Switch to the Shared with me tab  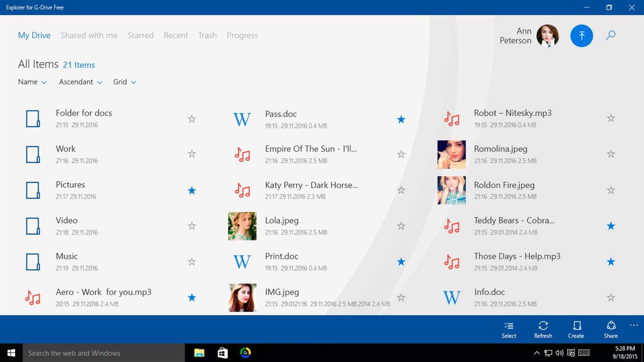(89, 35)
